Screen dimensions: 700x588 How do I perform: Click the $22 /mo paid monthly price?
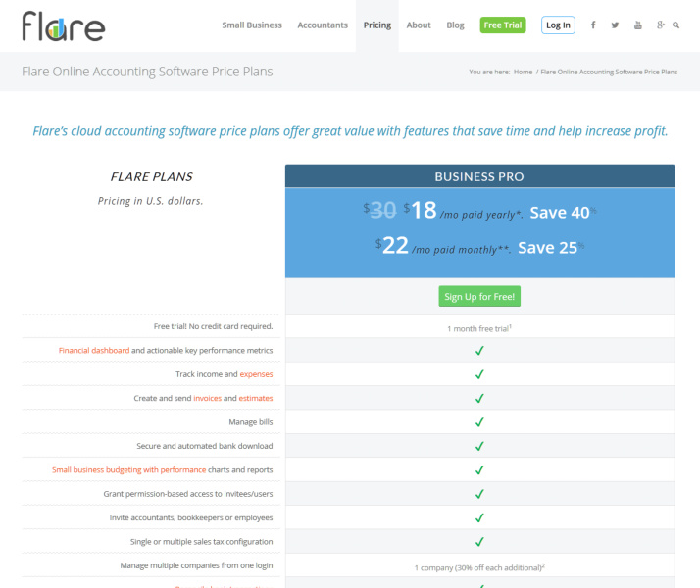coord(443,246)
